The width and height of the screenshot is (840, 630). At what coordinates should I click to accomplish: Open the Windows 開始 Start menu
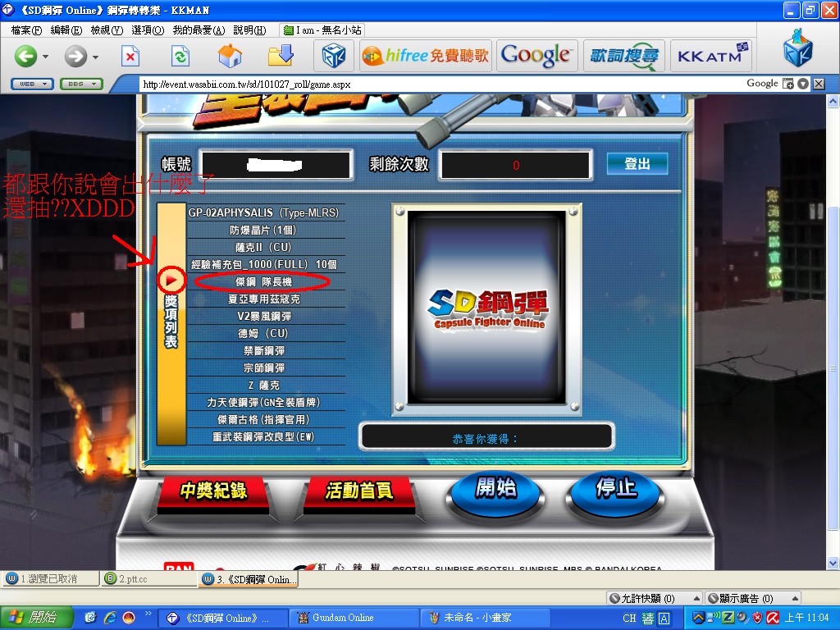36,618
